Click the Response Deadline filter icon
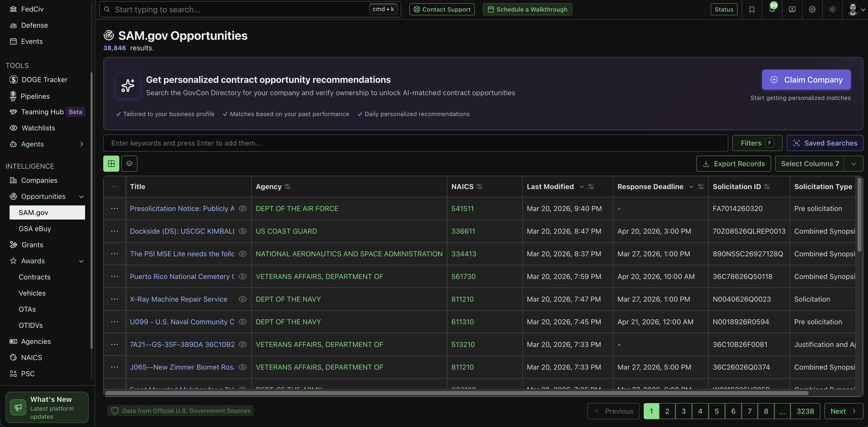The image size is (868, 427). pos(701,187)
